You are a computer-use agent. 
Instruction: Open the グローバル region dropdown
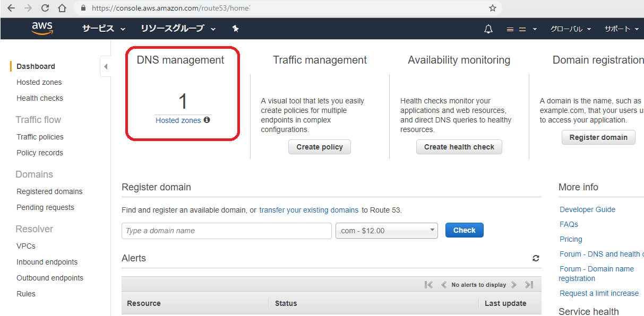tap(570, 29)
